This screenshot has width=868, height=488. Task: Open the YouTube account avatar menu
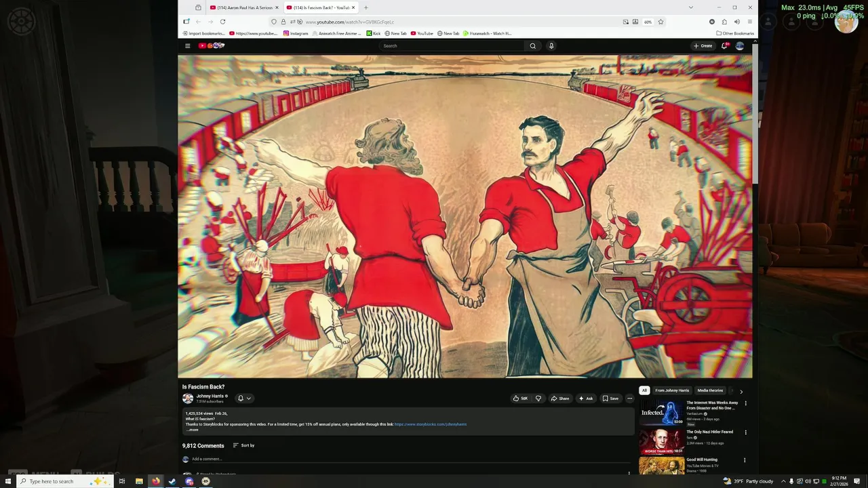[740, 46]
